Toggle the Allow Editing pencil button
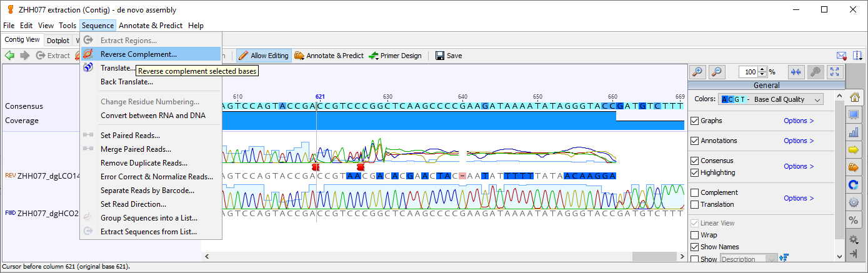Screen dimensions: 868x273 click(264, 56)
